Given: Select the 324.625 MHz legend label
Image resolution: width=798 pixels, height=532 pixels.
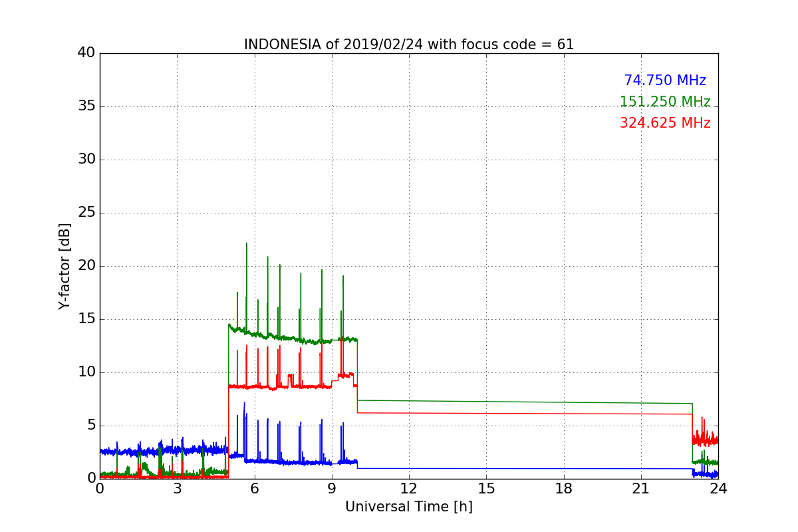Looking at the screenshot, I should pos(665,123).
